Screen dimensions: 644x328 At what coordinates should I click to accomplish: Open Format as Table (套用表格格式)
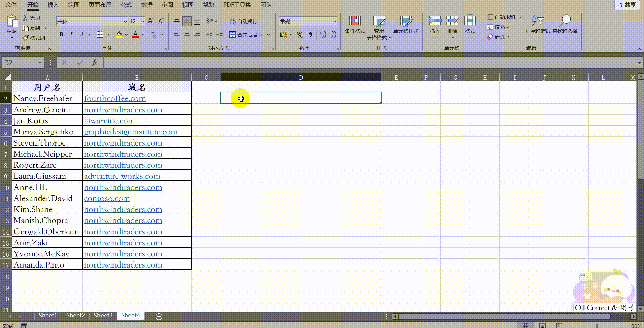pyautogui.click(x=379, y=28)
